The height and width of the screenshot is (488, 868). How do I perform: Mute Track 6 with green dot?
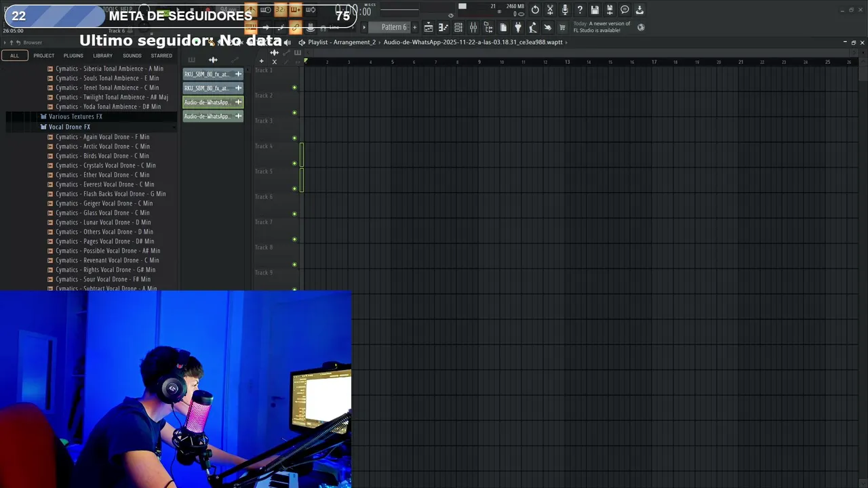pyautogui.click(x=294, y=213)
